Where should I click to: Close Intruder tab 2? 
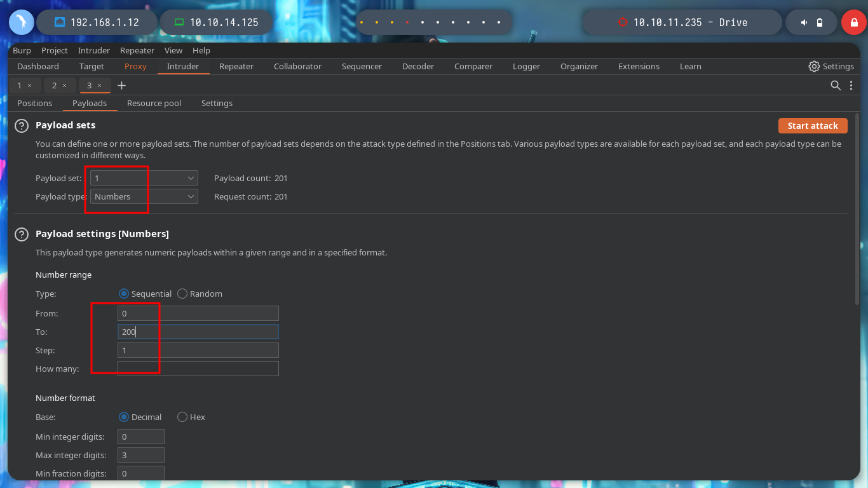[x=65, y=85]
